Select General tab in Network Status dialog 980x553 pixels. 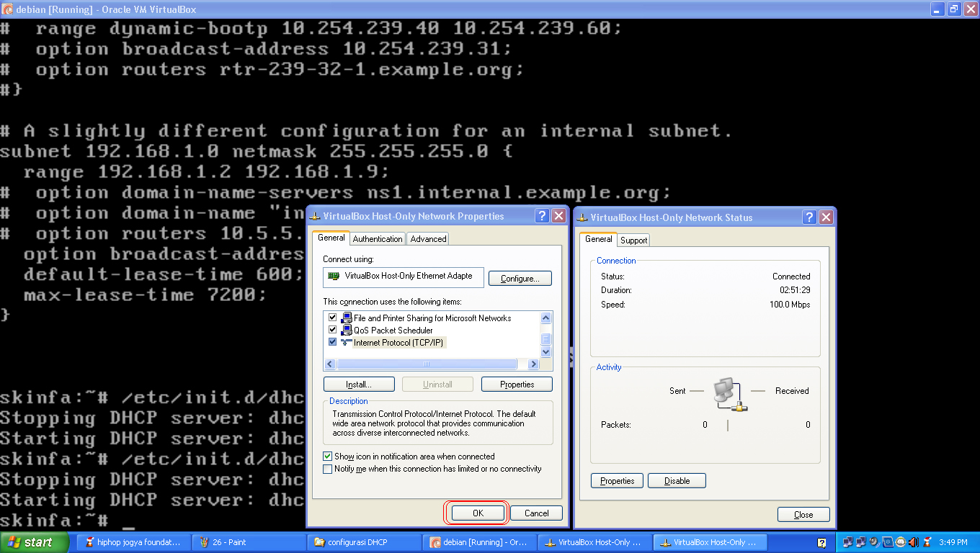coord(599,239)
